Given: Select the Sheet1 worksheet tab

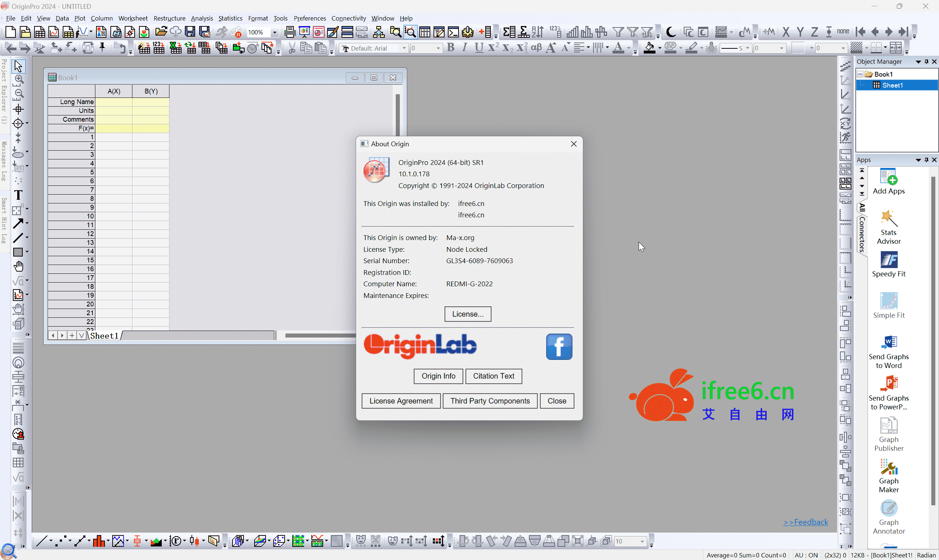Looking at the screenshot, I should click(x=104, y=336).
